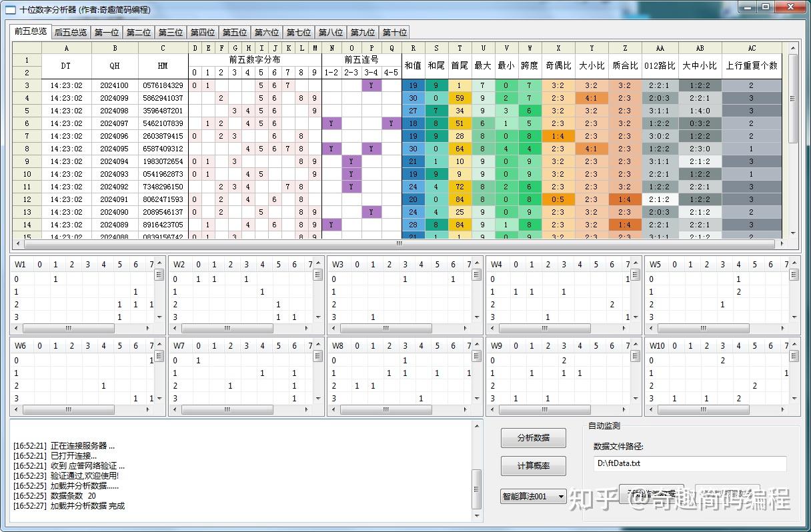
Task: Click the log panel scroll-up arrow
Action: (477, 426)
